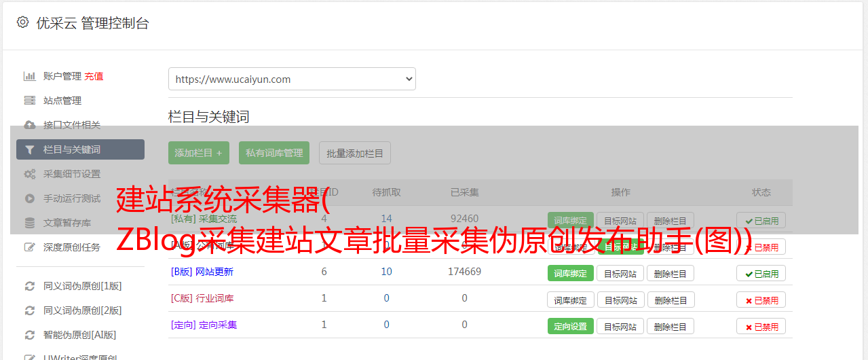
Task: Open 接口文件相关 with the cloud icon
Action: (72, 125)
